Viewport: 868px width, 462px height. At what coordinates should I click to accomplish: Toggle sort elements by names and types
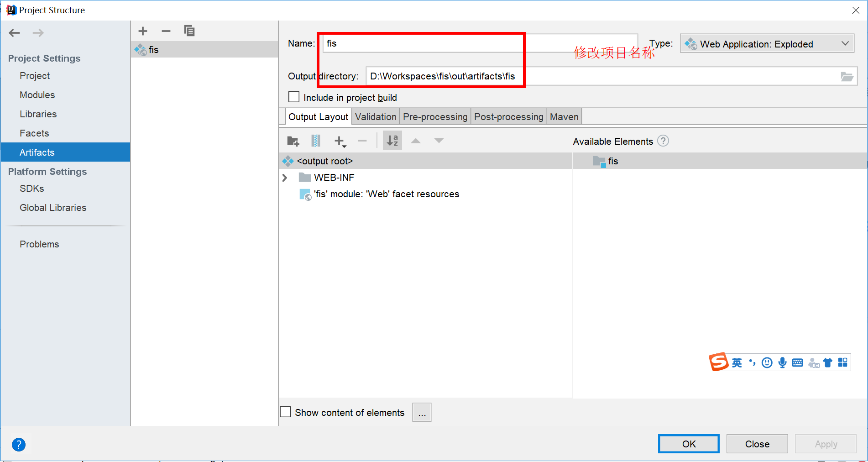[392, 141]
